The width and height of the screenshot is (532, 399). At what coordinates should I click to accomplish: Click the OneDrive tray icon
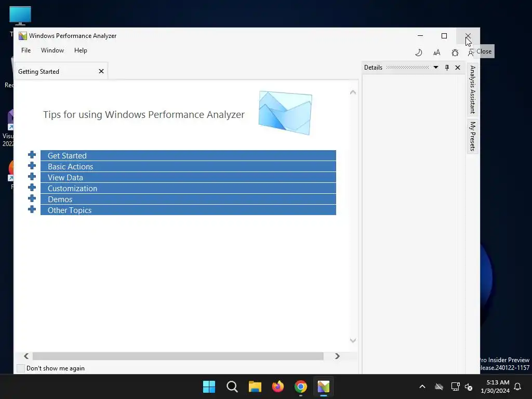(x=439, y=387)
